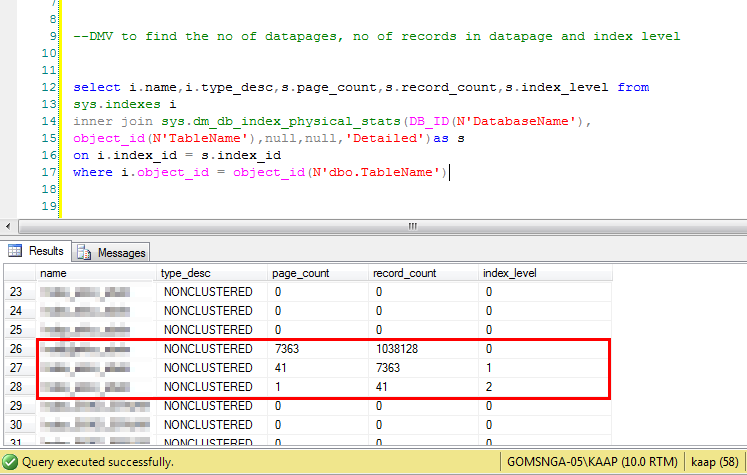
Task: Click line number 18 in editor gutter
Action: pyautogui.click(x=49, y=189)
